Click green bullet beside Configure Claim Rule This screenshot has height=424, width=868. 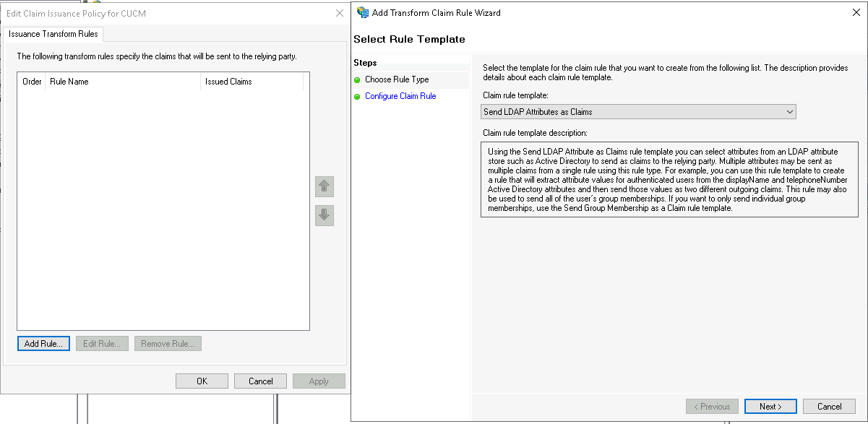(357, 97)
